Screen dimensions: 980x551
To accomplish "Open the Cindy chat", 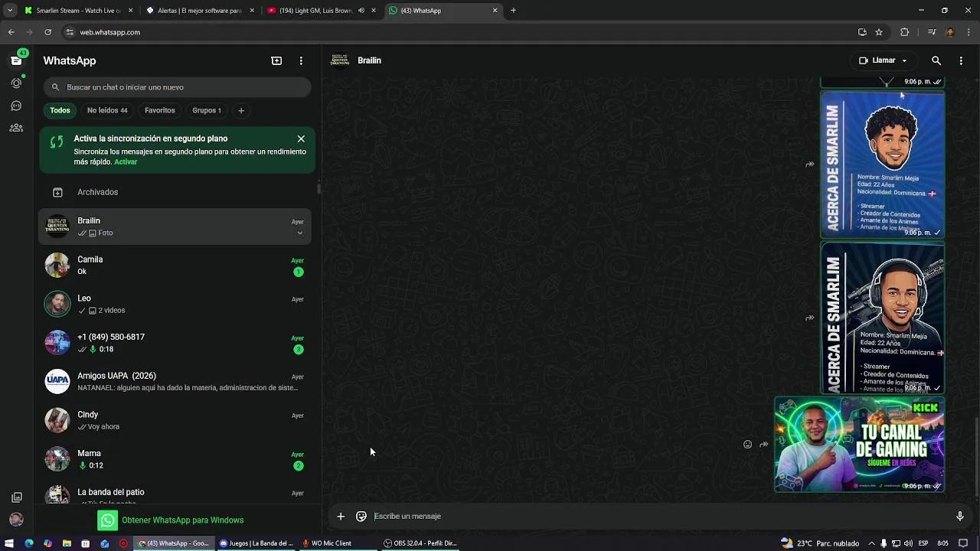I will coord(175,421).
